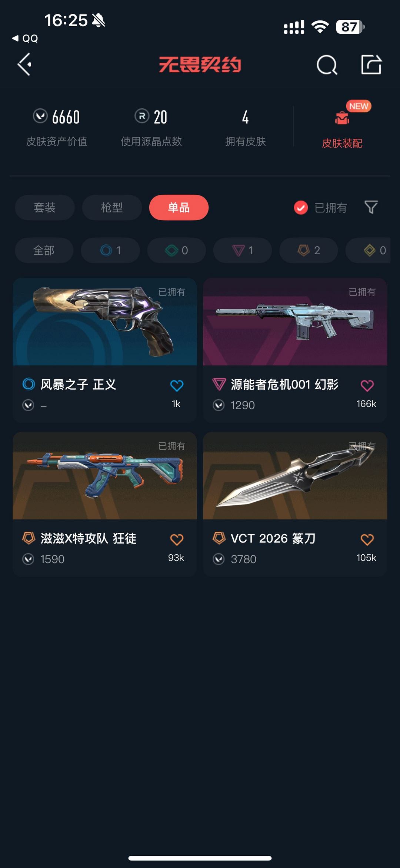The width and height of the screenshot is (400, 868).
Task: Switch to the 套装 tab
Action: click(x=45, y=207)
